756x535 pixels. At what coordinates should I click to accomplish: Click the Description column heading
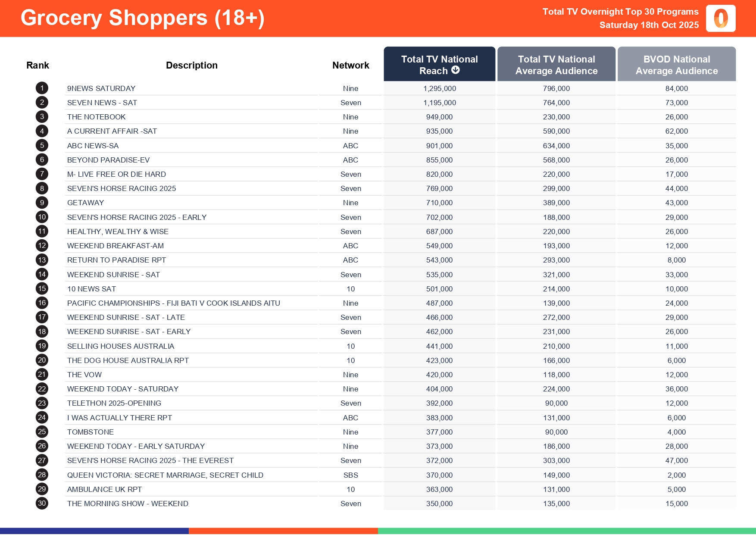click(x=192, y=65)
